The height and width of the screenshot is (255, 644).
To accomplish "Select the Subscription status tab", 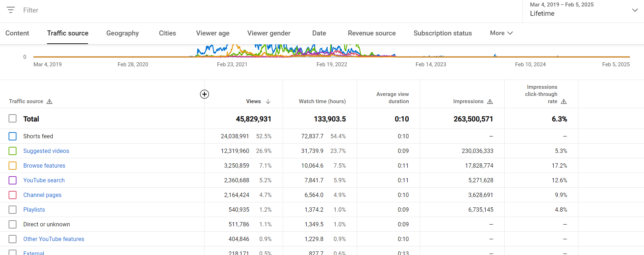I will click(x=442, y=33).
